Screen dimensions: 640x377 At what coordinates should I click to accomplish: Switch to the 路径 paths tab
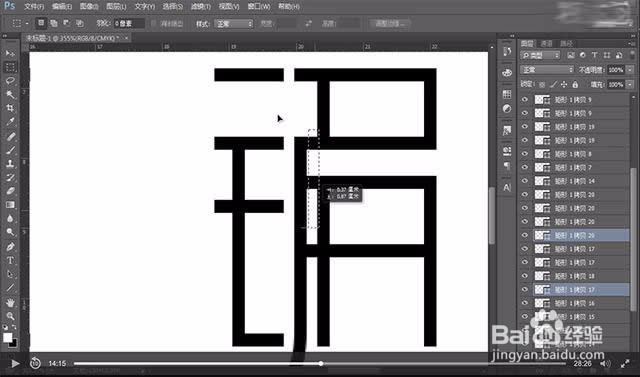coord(567,43)
